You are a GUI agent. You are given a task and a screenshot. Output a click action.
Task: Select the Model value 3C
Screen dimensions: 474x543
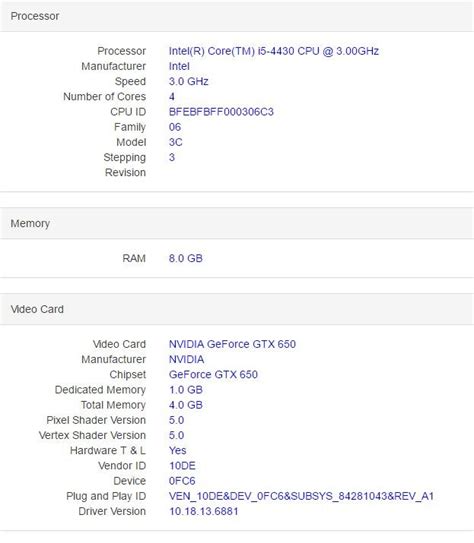[x=176, y=142]
